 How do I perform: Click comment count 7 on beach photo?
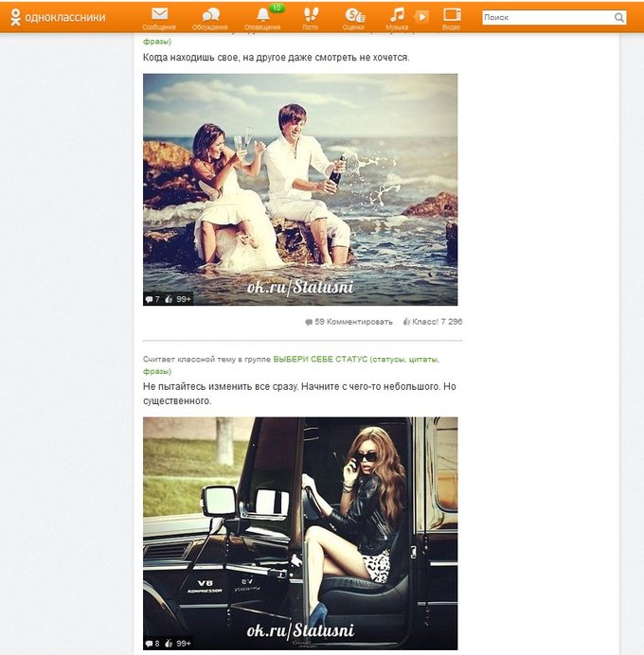point(152,299)
